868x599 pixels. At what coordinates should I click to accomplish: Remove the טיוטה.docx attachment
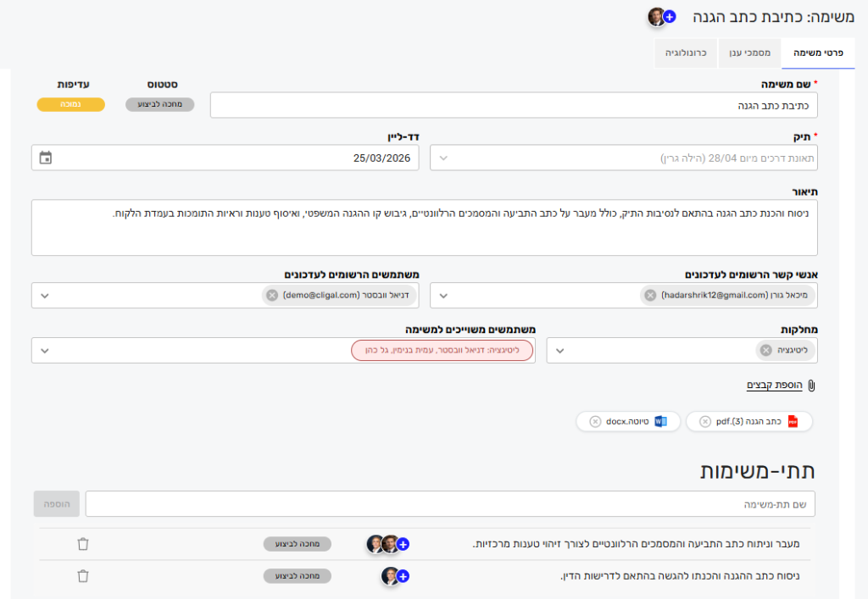tap(594, 422)
